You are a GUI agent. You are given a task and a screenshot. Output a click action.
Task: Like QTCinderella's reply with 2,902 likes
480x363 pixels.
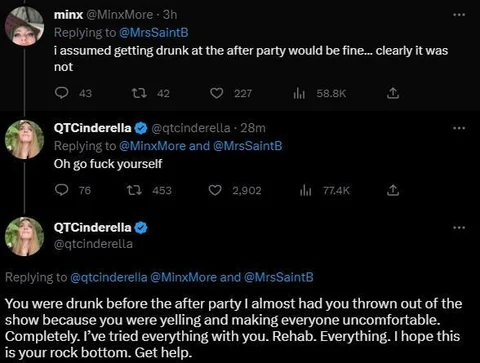[215, 190]
